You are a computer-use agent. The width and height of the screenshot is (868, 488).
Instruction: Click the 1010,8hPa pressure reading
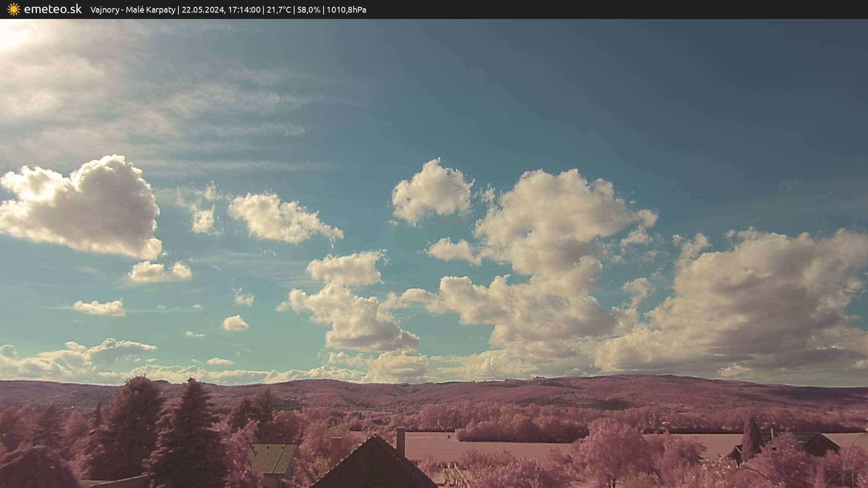(x=346, y=10)
